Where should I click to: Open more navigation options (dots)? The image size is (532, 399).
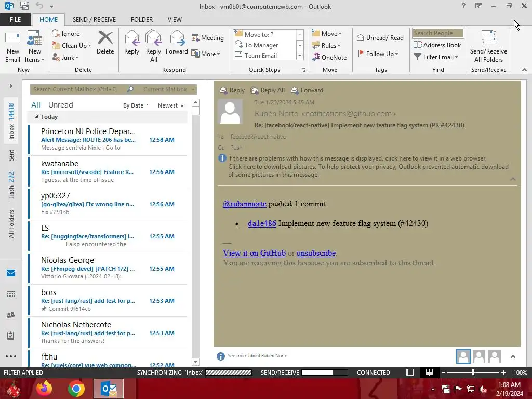(11, 356)
